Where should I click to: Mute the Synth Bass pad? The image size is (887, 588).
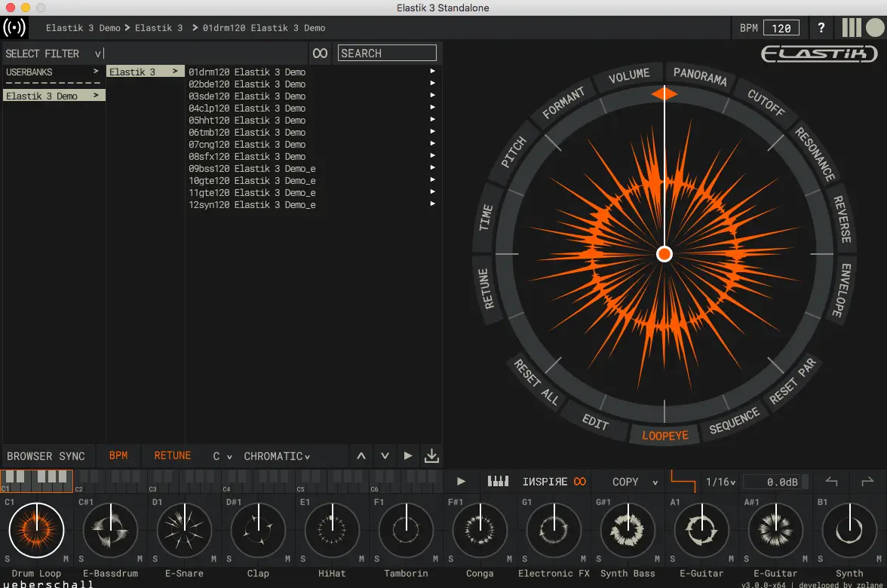click(x=658, y=559)
